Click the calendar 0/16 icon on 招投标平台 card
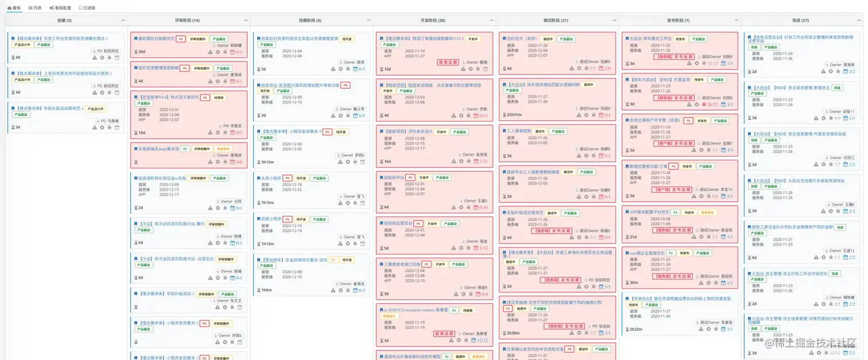 (x=481, y=208)
